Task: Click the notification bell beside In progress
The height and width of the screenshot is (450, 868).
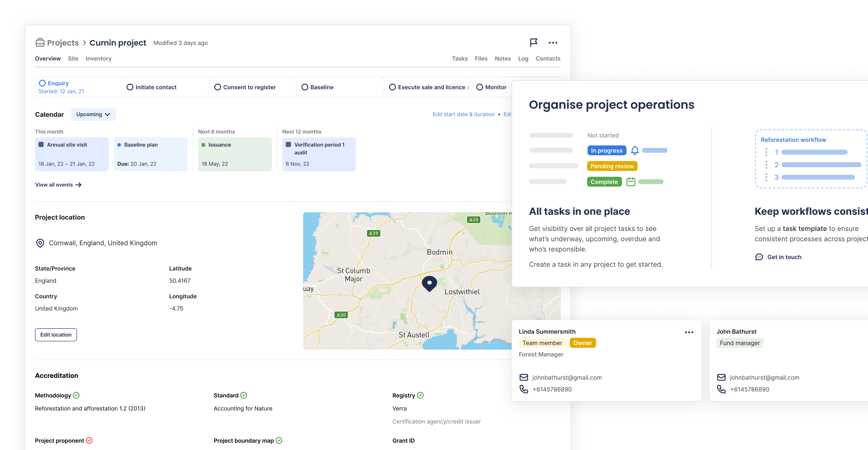Action: pos(635,150)
